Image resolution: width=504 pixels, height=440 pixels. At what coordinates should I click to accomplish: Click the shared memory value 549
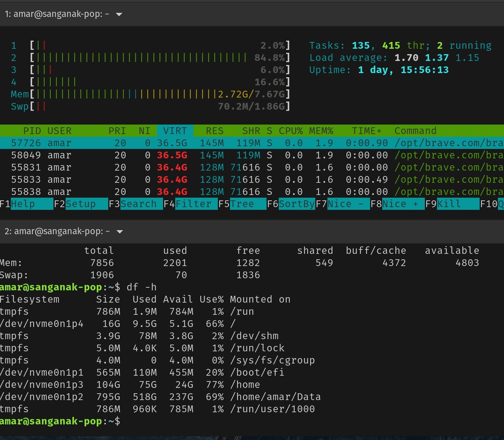[324, 263]
